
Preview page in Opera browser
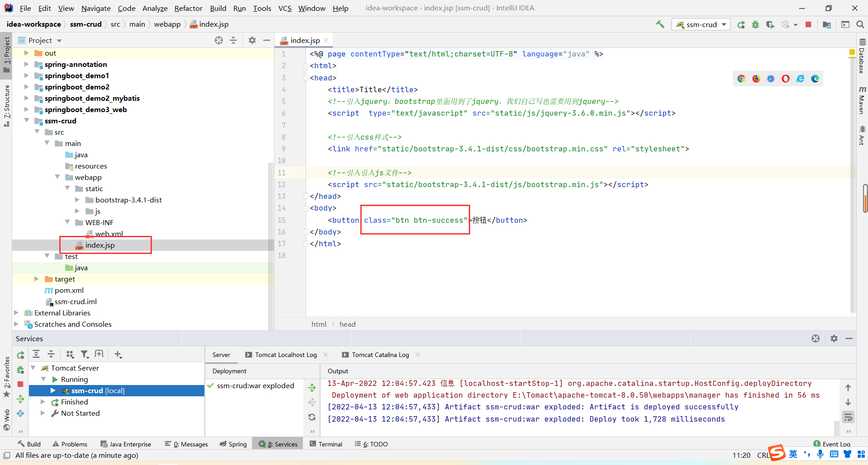tap(786, 79)
